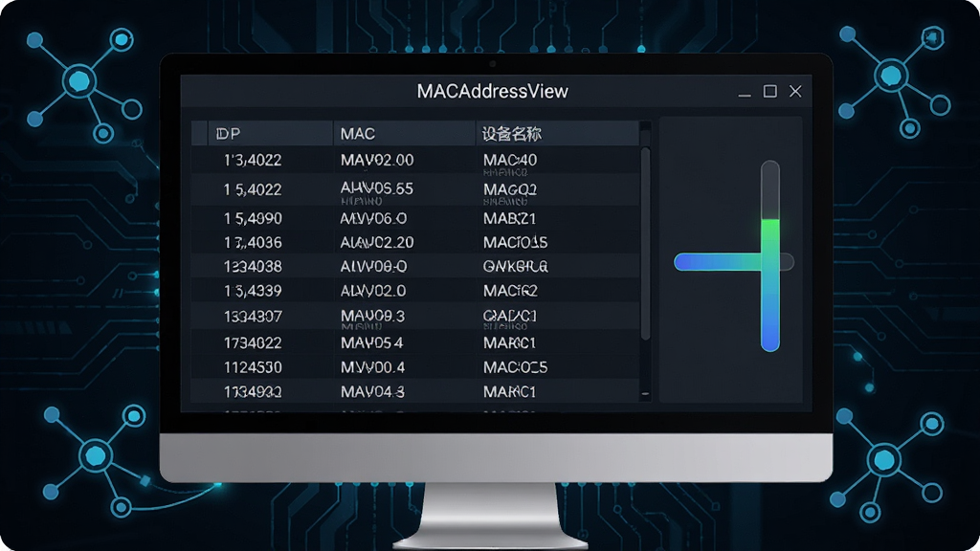Select the cell reading "1334038"
This screenshot has width=980, height=551.
(253, 267)
